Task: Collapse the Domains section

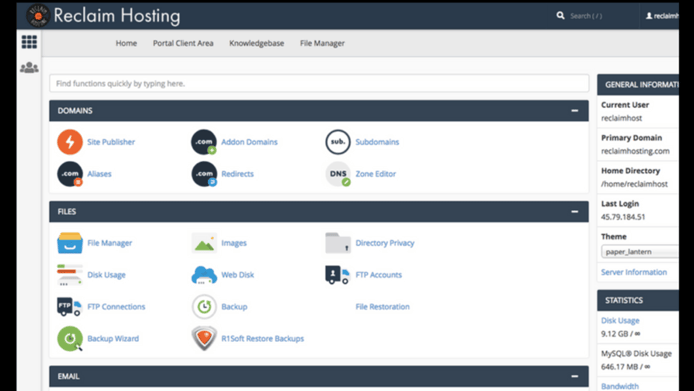Action: (x=574, y=111)
